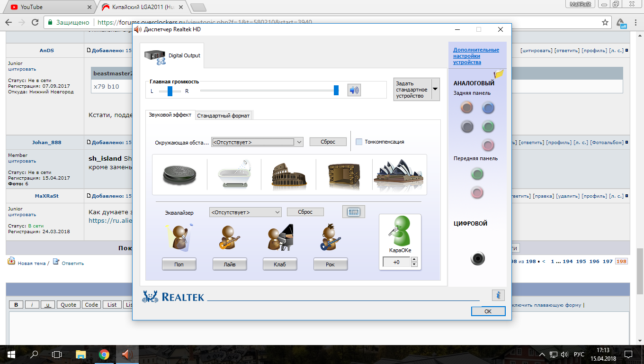Decrease the Karaoke key value
644x364 pixels.
[414, 264]
